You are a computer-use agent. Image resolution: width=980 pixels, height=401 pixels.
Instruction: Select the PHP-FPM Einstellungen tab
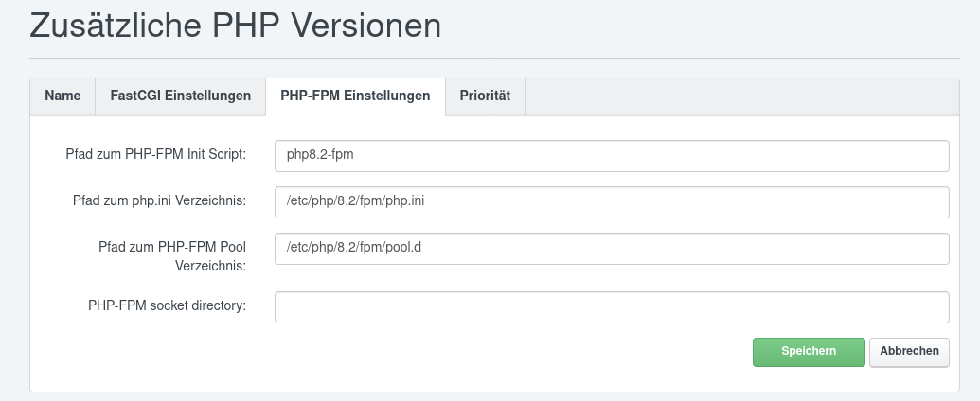pyautogui.click(x=355, y=96)
